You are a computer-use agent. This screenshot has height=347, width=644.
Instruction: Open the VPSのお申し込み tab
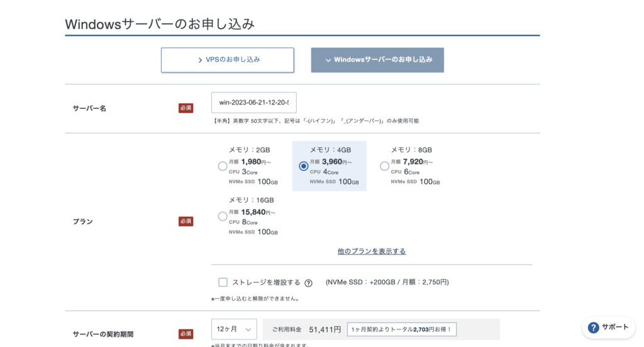[x=227, y=60]
